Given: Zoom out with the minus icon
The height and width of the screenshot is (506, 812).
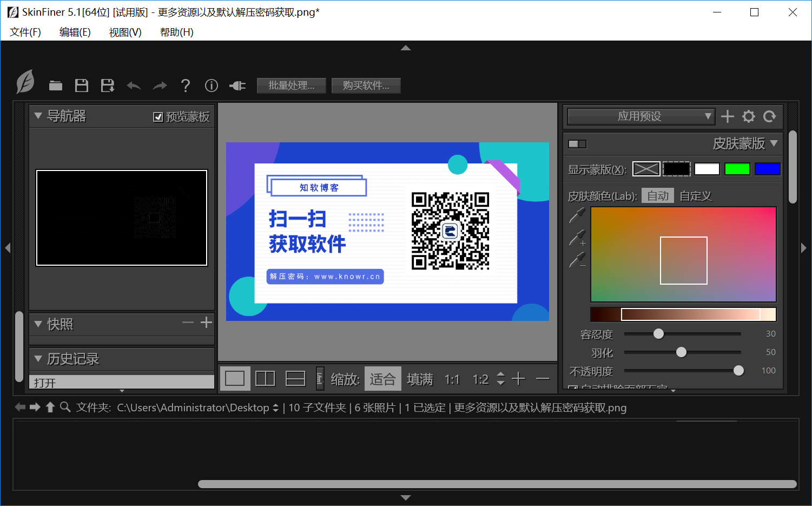Looking at the screenshot, I should [543, 379].
